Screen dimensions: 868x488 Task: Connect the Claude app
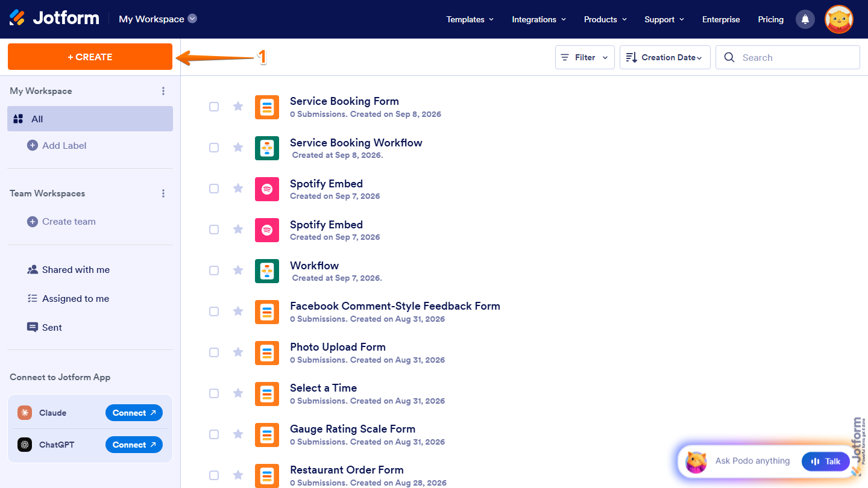134,413
